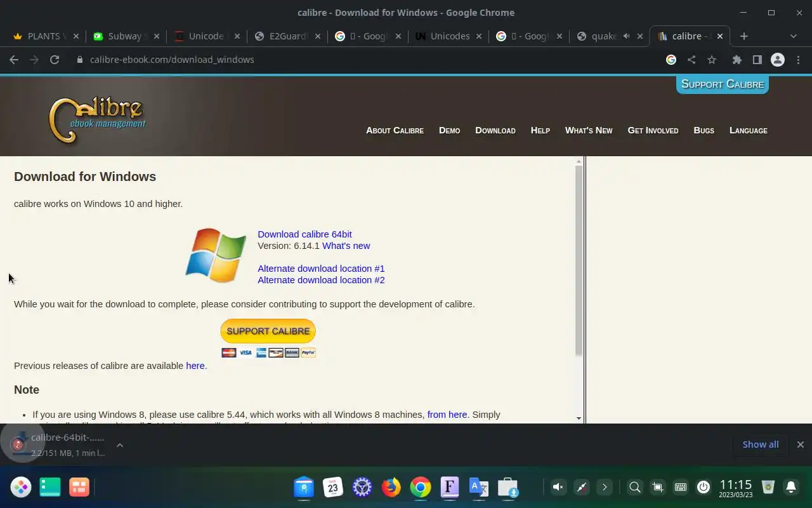Open the Download menu item
812x508 pixels.
coord(495,130)
